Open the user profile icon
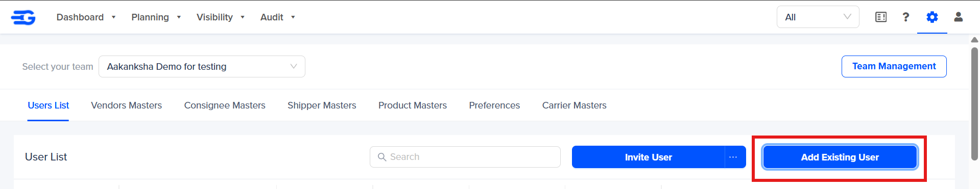 click(x=959, y=17)
